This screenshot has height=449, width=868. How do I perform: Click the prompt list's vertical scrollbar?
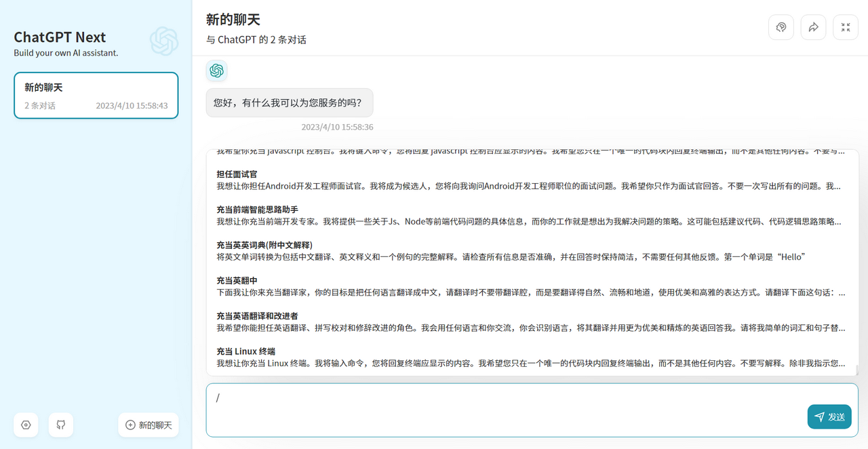(856, 370)
